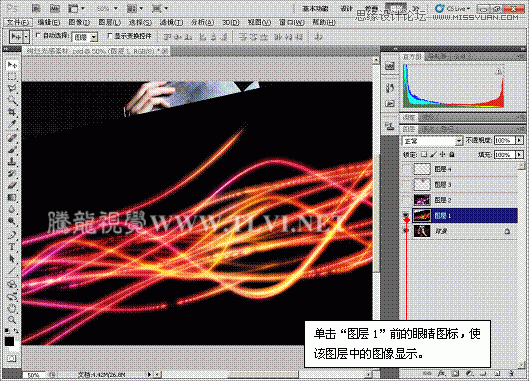Select the Type tool
This screenshot has height=381, width=529.
[12, 247]
